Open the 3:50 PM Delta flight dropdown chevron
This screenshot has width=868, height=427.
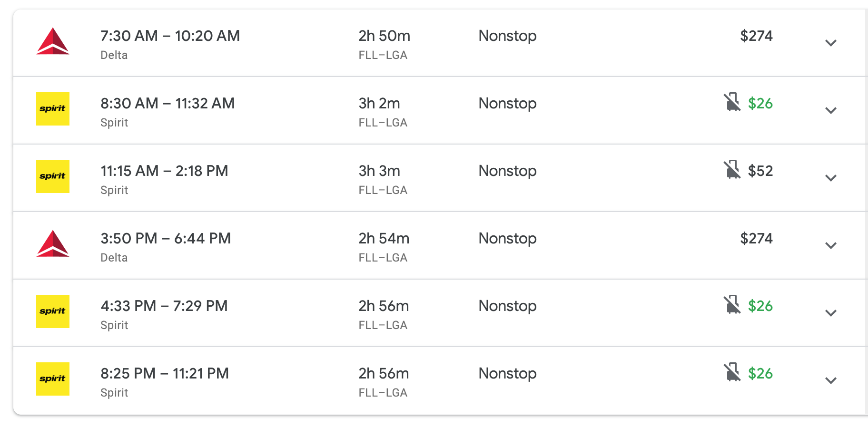pyautogui.click(x=831, y=246)
